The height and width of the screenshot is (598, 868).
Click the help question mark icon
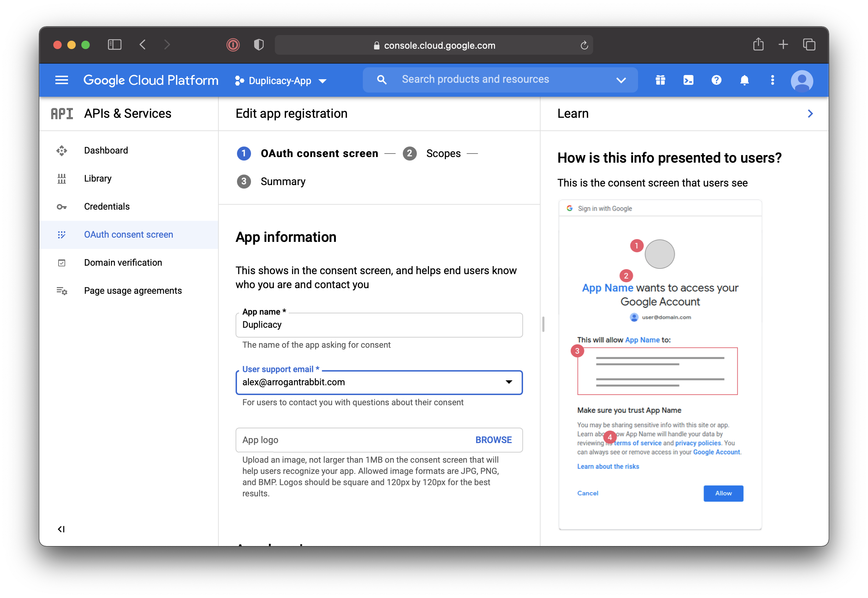tap(716, 80)
